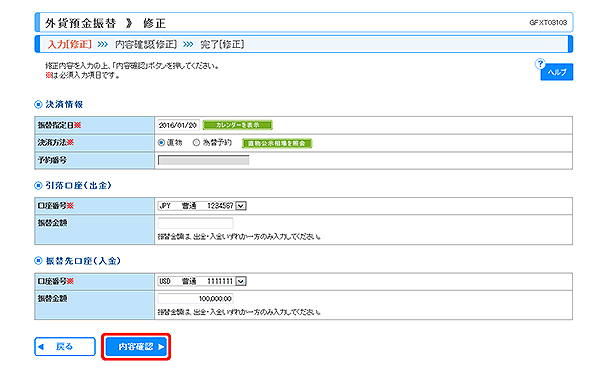Click the 決済情報 section heading
This screenshot has width=600, height=370.
[x=64, y=104]
